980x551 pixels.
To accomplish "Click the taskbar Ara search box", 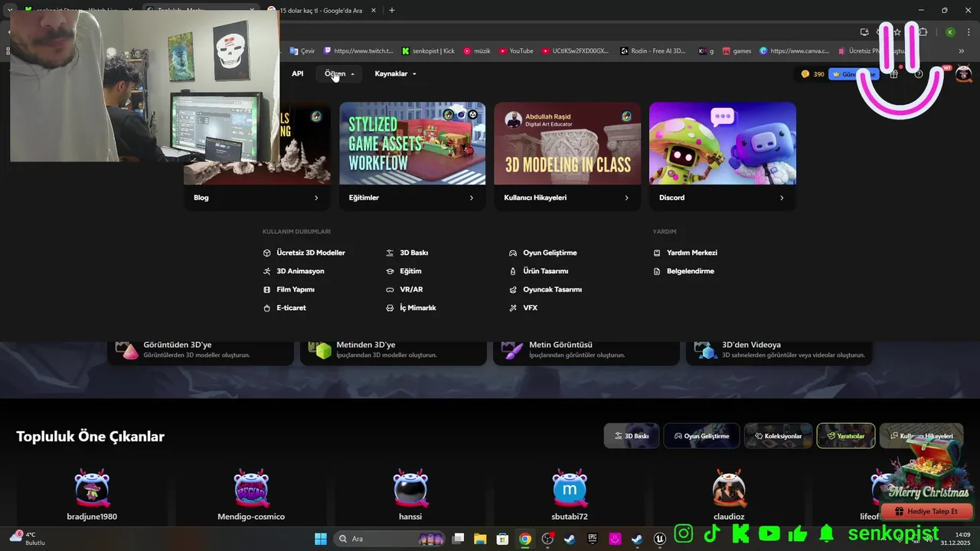I will point(391,539).
